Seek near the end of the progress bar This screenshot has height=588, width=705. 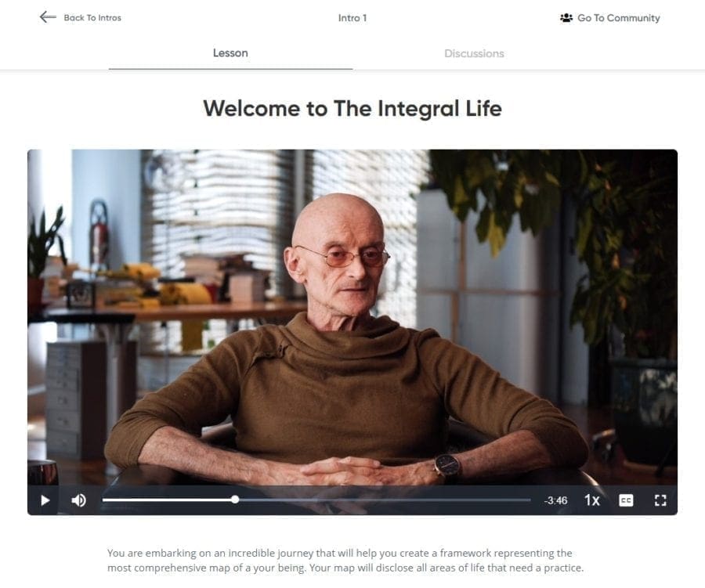coord(524,500)
